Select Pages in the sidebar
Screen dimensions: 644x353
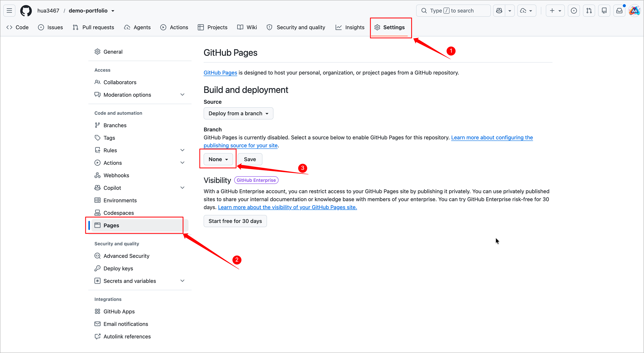140,225
